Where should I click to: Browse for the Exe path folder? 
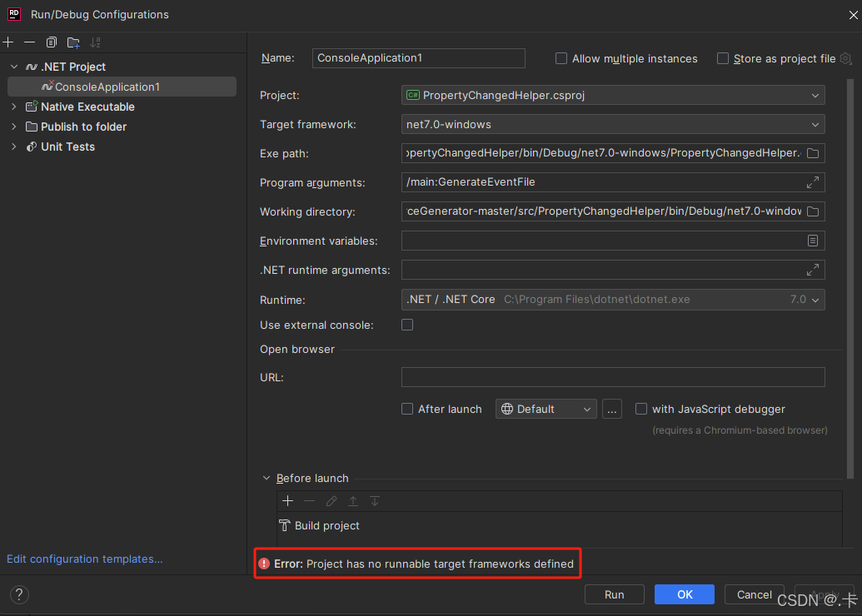point(813,153)
